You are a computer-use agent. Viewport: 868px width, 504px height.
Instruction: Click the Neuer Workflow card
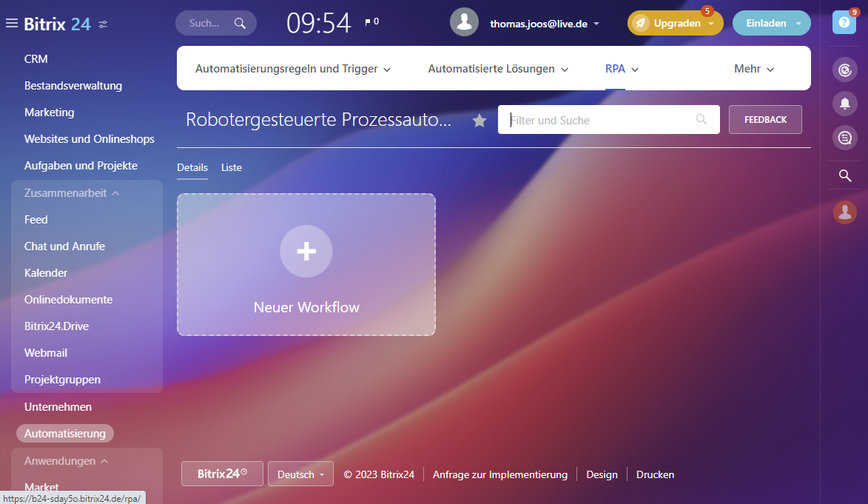[306, 264]
